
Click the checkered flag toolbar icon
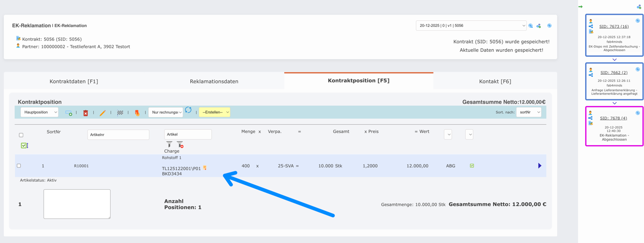pos(120,113)
